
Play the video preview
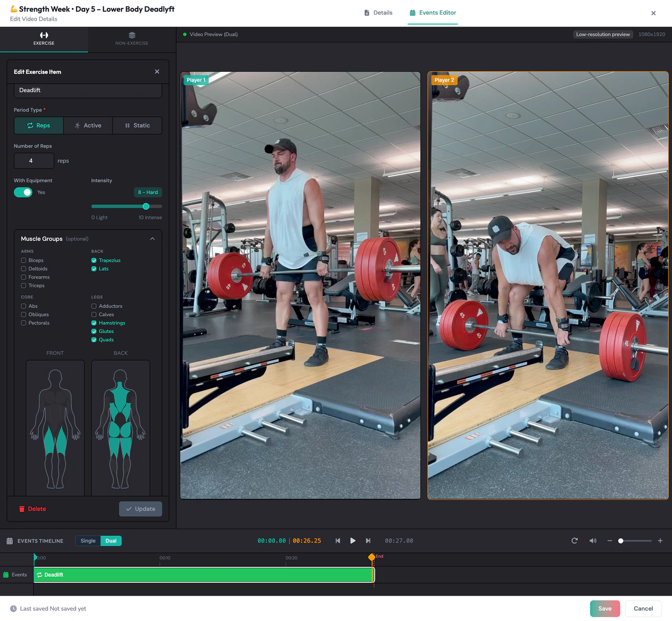tap(353, 541)
